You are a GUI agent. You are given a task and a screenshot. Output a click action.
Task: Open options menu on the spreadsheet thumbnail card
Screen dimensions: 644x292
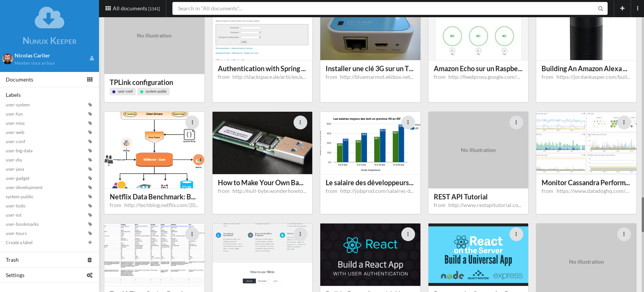click(x=192, y=234)
